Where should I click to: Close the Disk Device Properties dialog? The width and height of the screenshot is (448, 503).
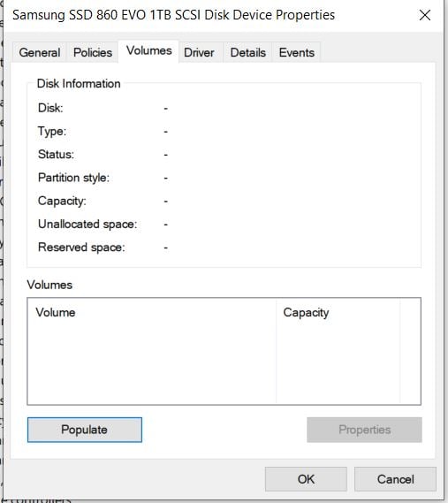click(x=425, y=15)
